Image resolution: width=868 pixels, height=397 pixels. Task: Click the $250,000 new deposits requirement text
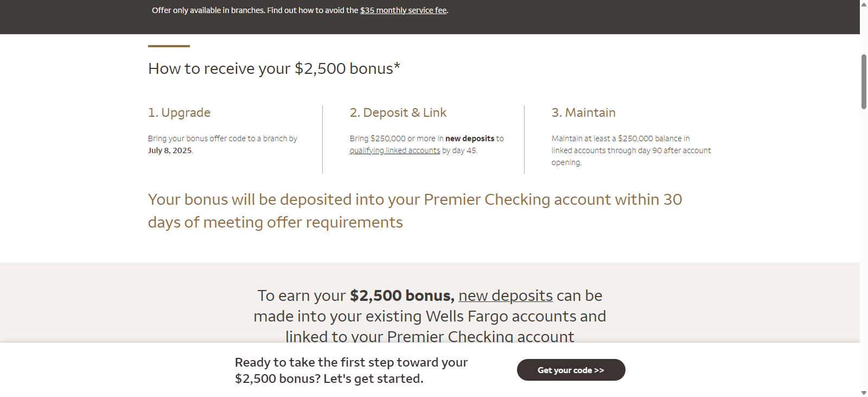pos(426,138)
